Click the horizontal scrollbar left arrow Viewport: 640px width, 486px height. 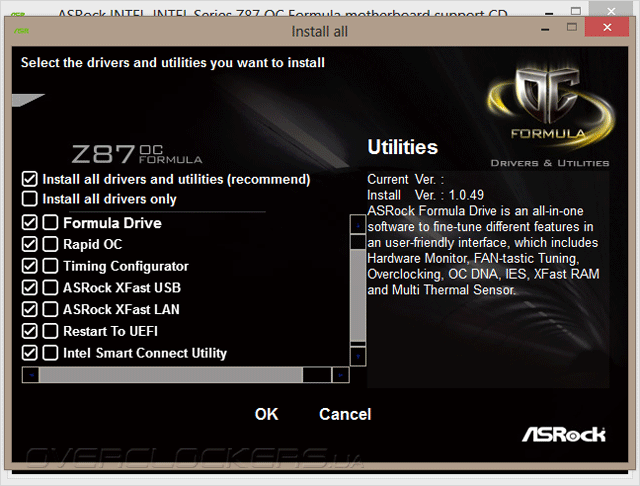(x=31, y=375)
